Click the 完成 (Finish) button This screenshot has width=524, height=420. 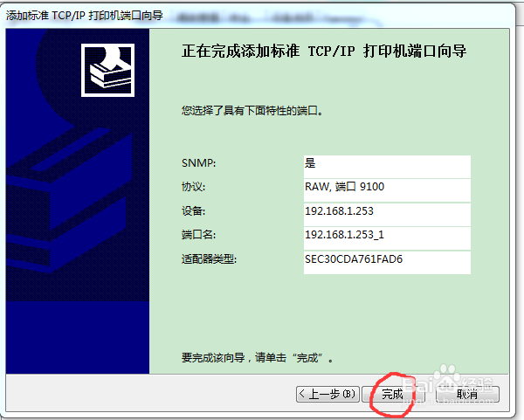[393, 395]
